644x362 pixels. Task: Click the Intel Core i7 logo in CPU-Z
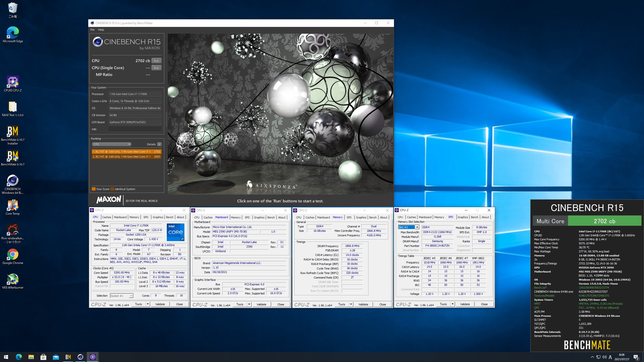click(x=176, y=232)
